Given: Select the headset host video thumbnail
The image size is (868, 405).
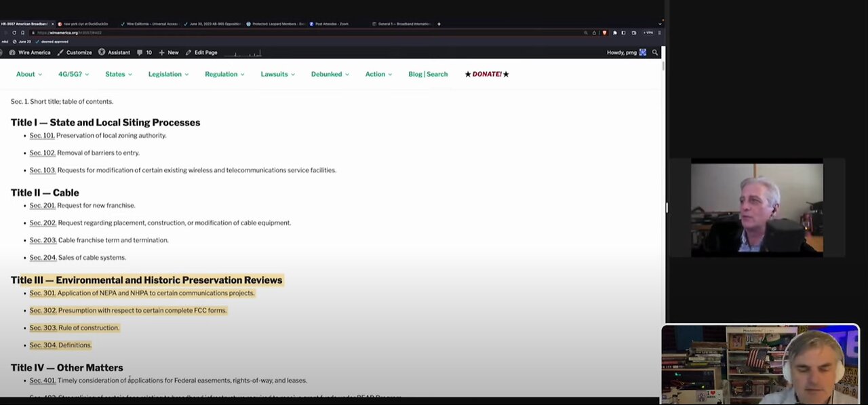Looking at the screenshot, I should (x=760, y=365).
